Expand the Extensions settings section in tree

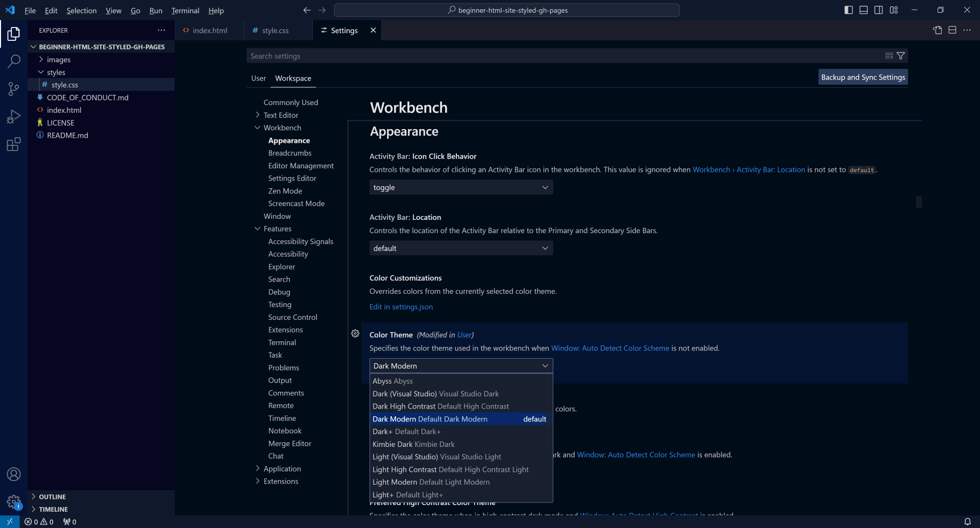tap(258, 481)
